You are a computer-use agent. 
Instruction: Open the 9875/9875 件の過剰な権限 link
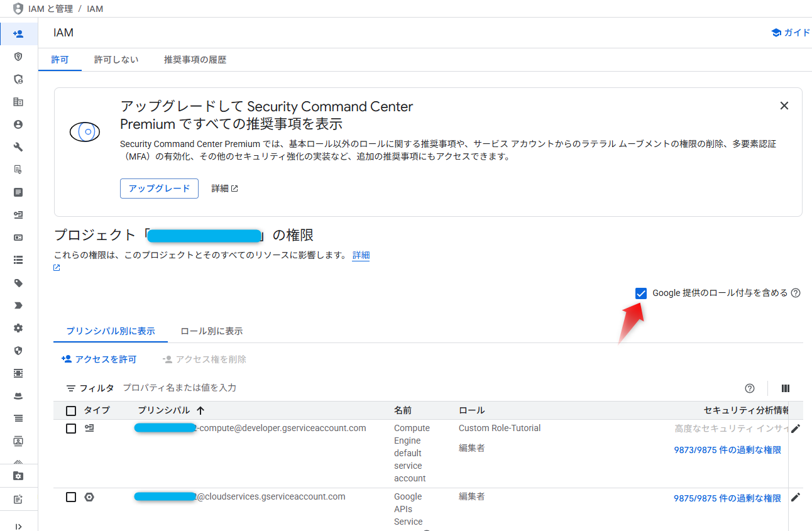pyautogui.click(x=727, y=498)
